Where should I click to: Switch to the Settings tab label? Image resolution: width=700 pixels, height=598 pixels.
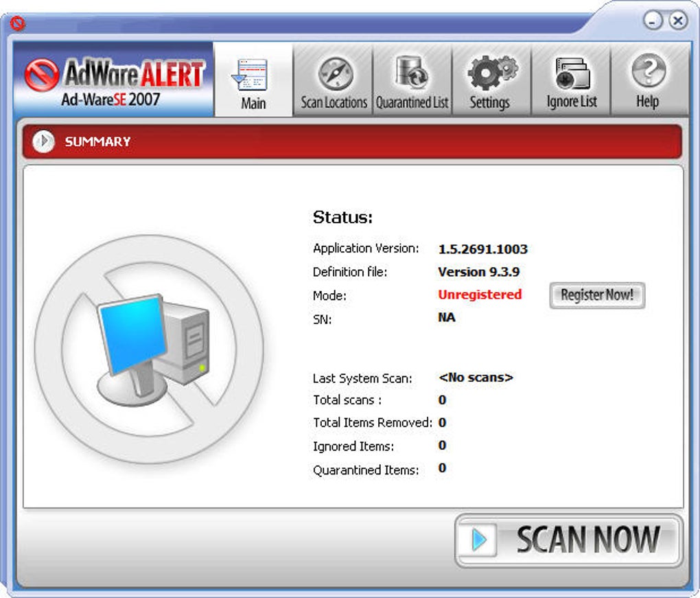pos(489,103)
